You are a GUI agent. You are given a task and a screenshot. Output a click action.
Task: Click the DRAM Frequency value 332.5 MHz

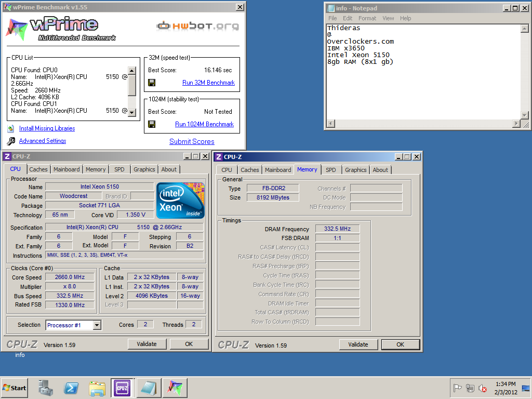(x=337, y=229)
